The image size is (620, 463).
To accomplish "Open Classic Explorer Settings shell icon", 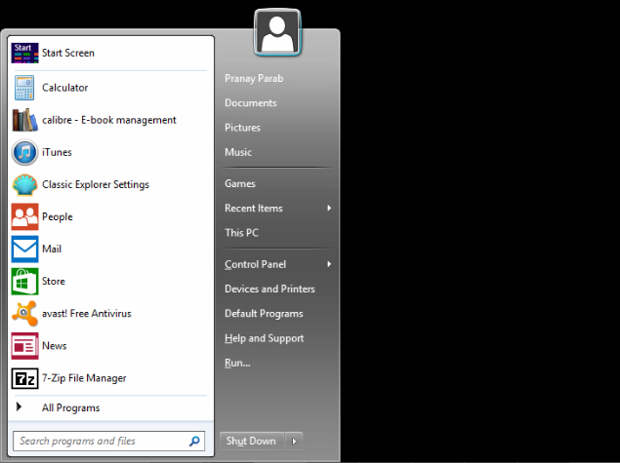I will 25,185.
